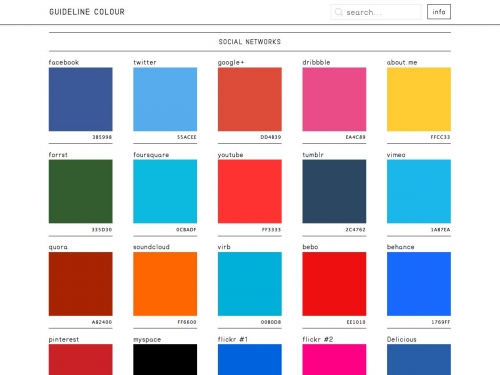Click the vimeo hex code 1AB7EA
The height and width of the screenshot is (375, 500).
(x=440, y=230)
